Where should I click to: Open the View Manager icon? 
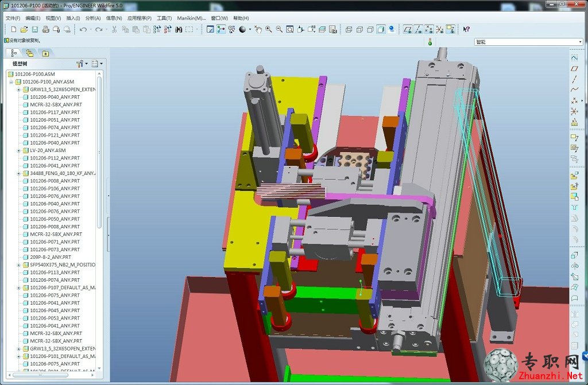point(333,29)
